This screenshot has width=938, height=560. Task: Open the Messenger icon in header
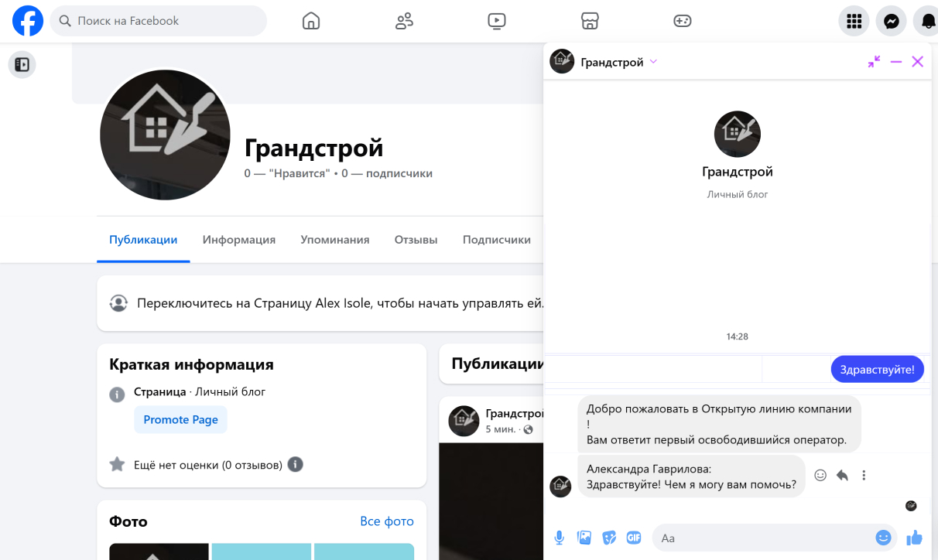click(892, 21)
